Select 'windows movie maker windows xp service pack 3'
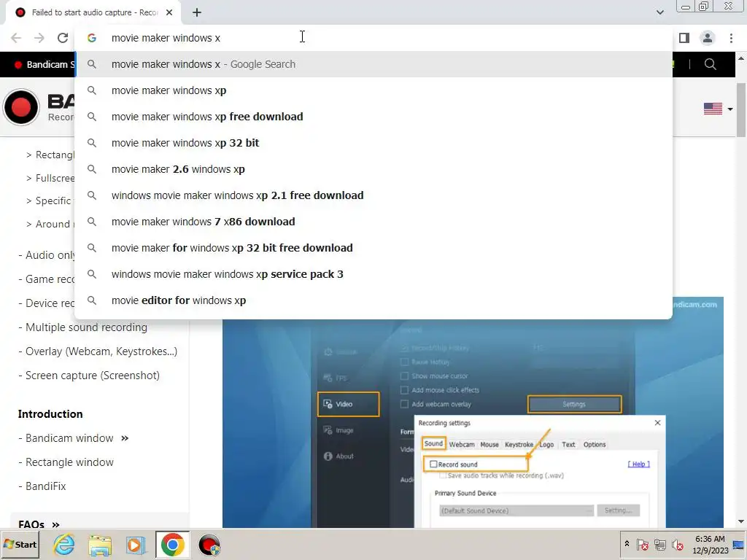Viewport: 747px width, 560px height. pyautogui.click(x=374, y=274)
